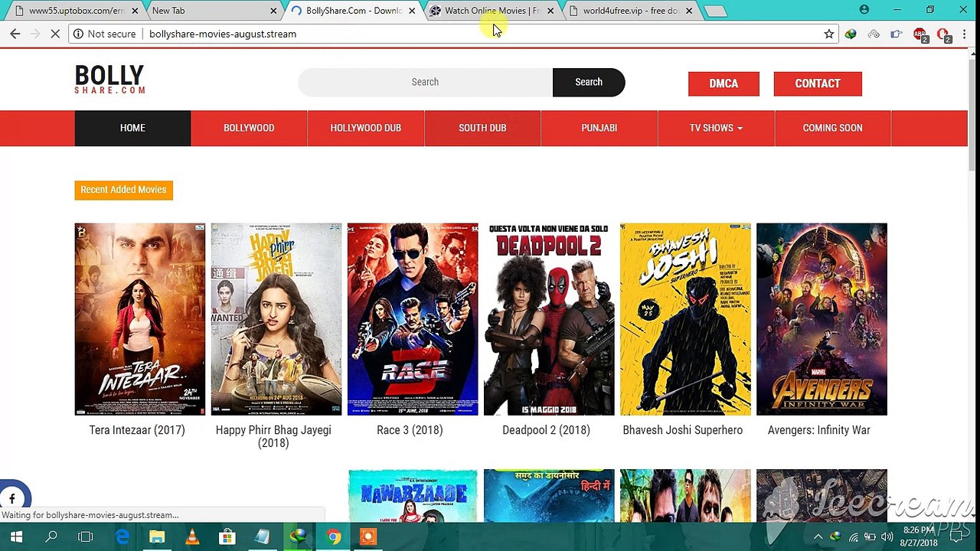Launch VLC media player from taskbar
Viewport: 980px width, 551px height.
point(192,537)
